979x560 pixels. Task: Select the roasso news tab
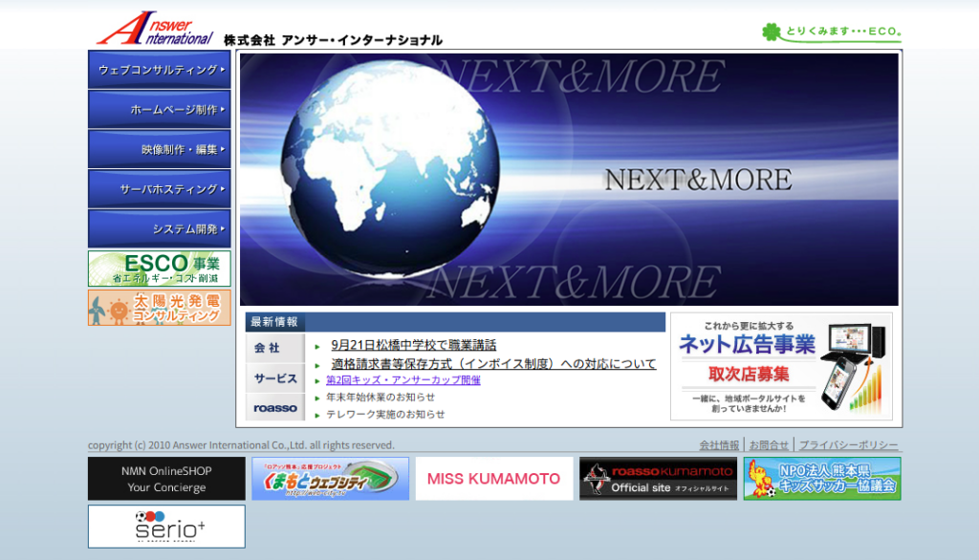[x=274, y=408]
